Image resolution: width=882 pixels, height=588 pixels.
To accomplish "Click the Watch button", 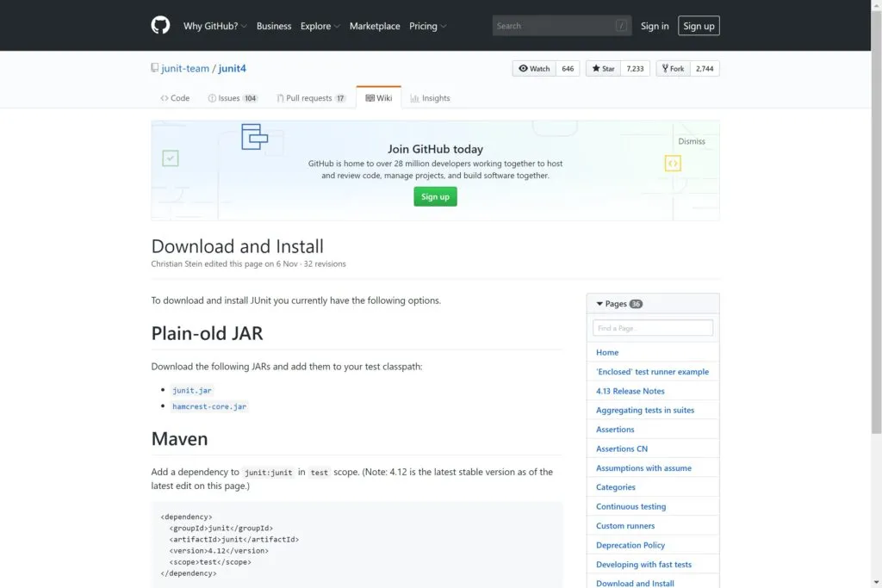I will pyautogui.click(x=534, y=69).
